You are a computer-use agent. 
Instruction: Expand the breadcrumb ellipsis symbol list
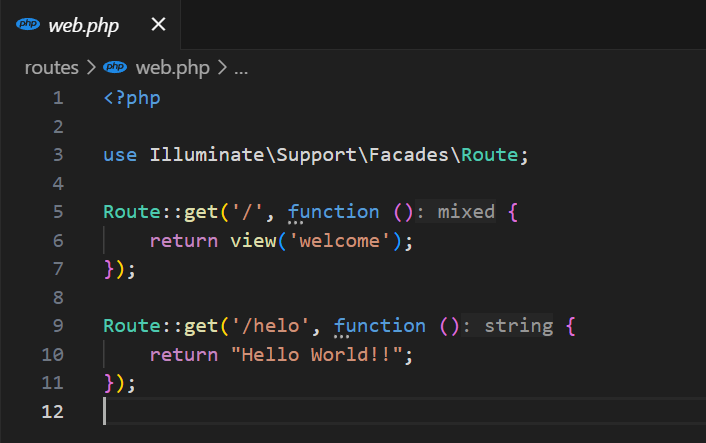point(240,68)
